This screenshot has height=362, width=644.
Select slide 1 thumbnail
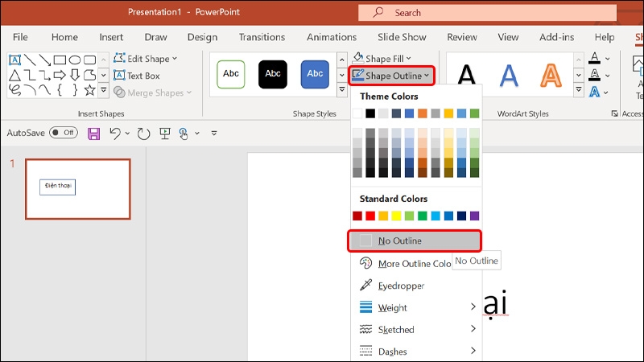point(78,189)
